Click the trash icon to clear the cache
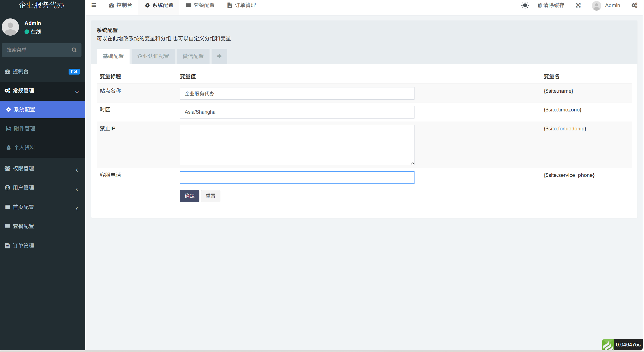 pyautogui.click(x=539, y=5)
